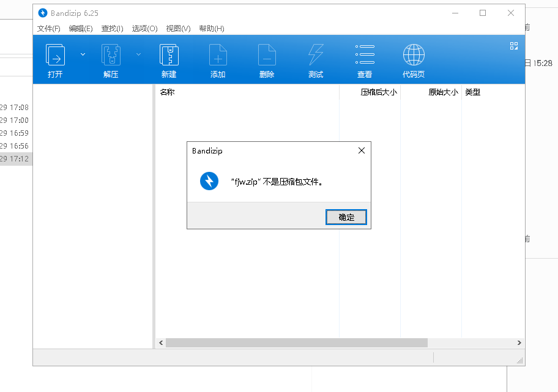The image size is (558, 392).
Task: Click the Extract (解压) toolbar icon
Action: [111, 55]
